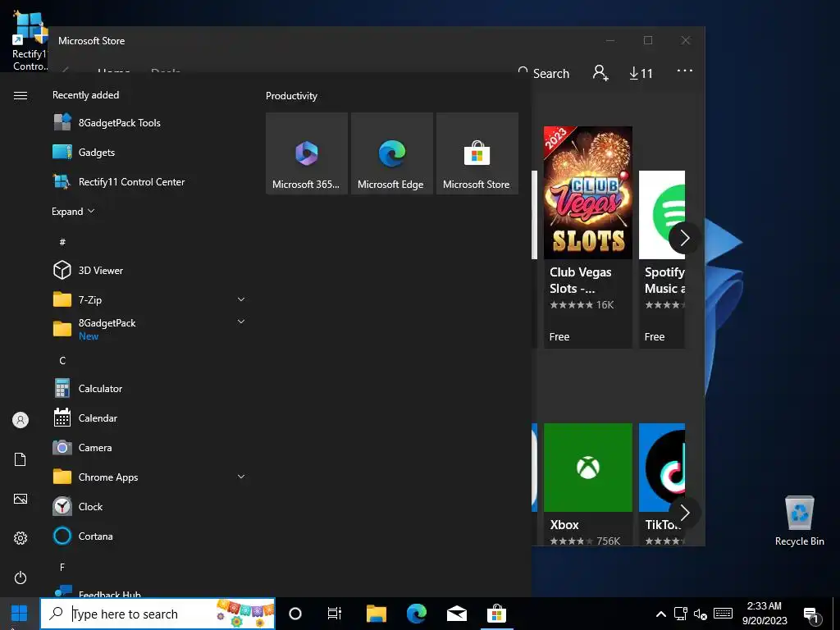
Task: Jump to the # letter header
Action: click(62, 242)
